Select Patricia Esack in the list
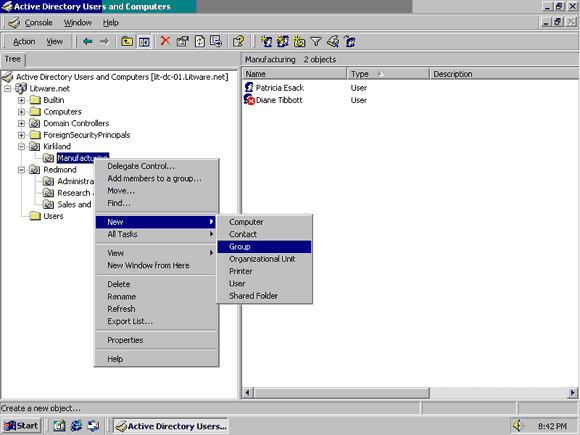 (x=280, y=88)
